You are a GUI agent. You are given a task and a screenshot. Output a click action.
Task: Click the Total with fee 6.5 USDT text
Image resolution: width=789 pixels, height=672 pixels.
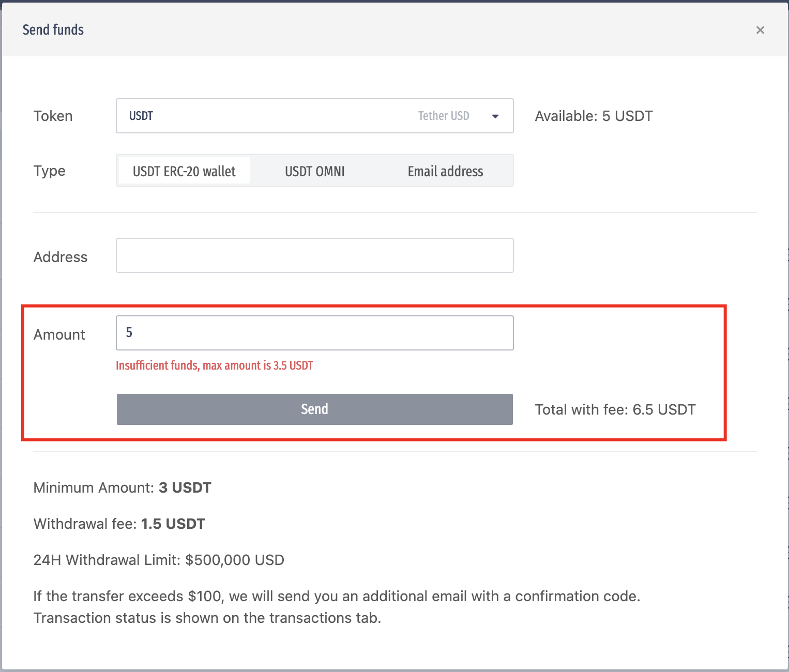(x=615, y=409)
